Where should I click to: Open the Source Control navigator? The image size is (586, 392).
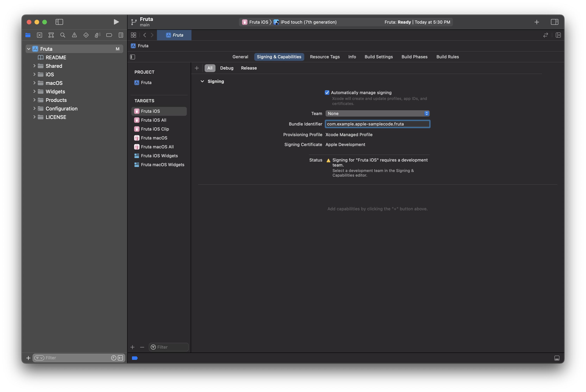click(x=40, y=35)
